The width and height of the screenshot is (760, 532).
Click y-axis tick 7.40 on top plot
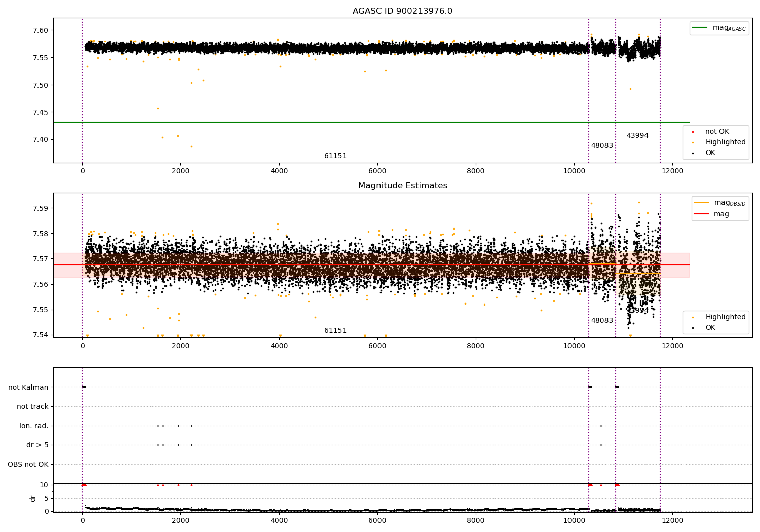coord(41,140)
